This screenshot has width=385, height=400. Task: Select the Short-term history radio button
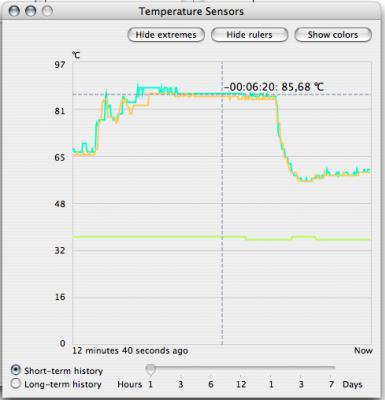pos(15,370)
